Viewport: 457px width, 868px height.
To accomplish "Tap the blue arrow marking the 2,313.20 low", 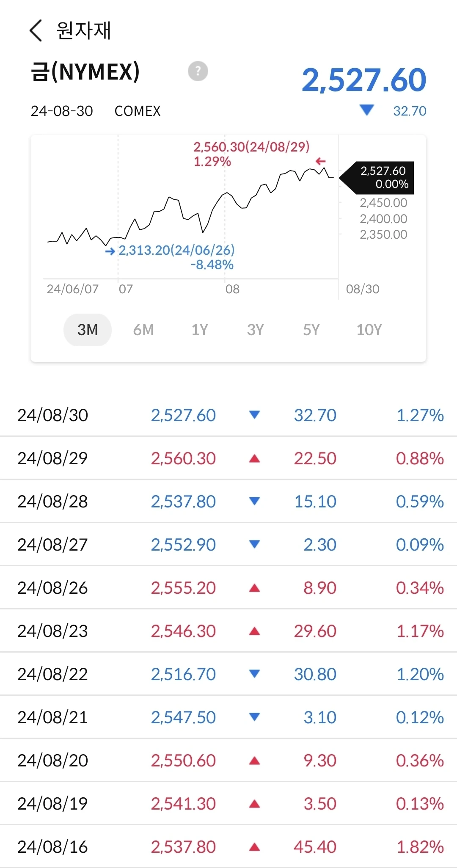I will (x=110, y=251).
